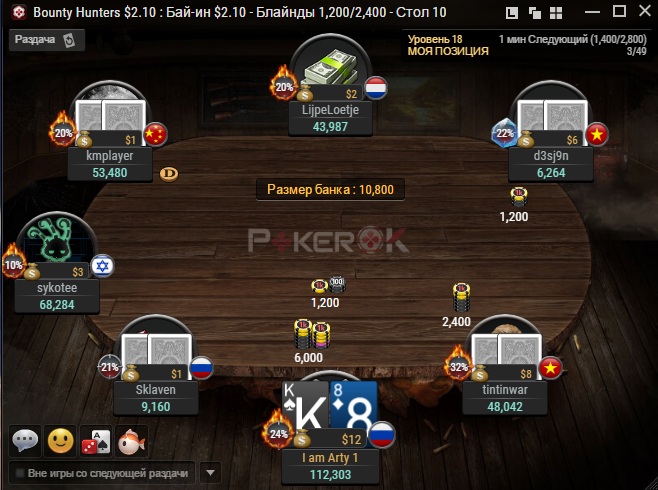Switch to tiled grid layout icon

click(556, 13)
